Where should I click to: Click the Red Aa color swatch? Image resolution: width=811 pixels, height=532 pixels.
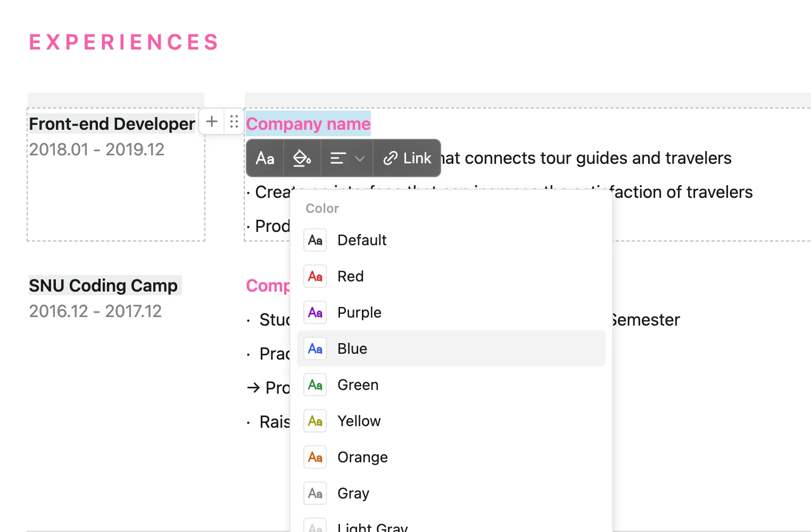pos(315,276)
